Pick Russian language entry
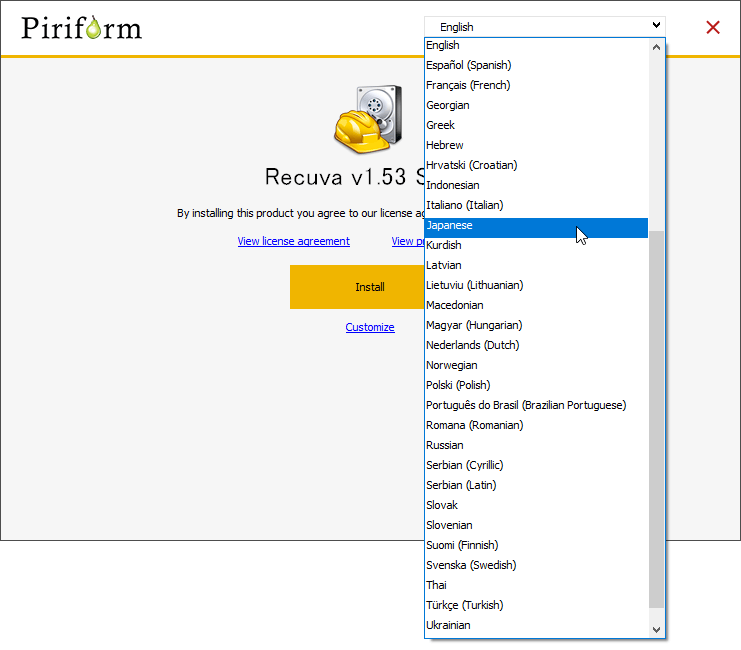Viewport: 741px width, 650px height. [536, 445]
